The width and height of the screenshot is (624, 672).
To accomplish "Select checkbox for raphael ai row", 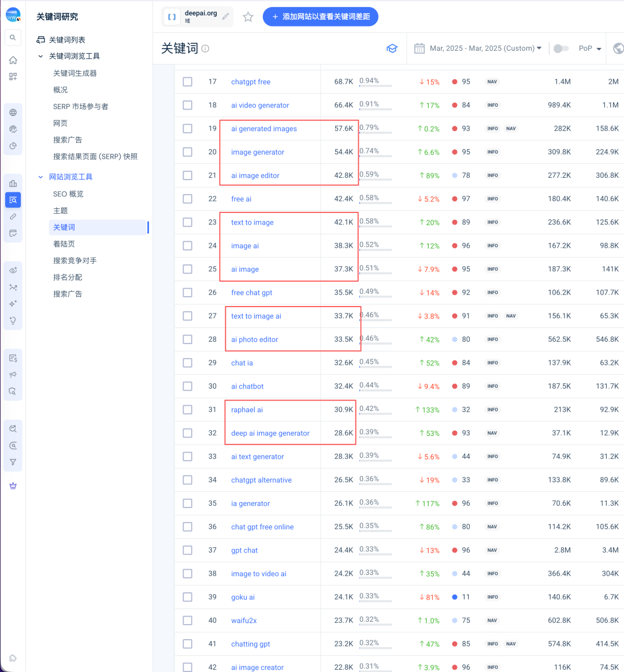I will pos(187,410).
